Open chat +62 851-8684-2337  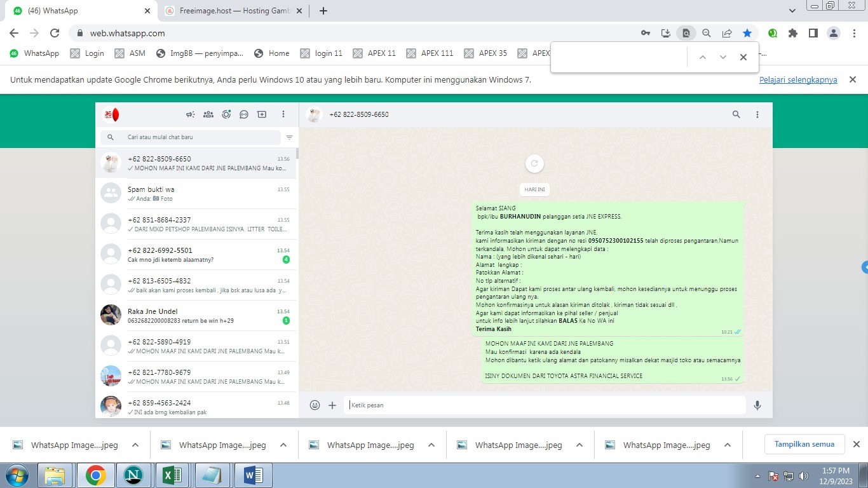click(196, 224)
